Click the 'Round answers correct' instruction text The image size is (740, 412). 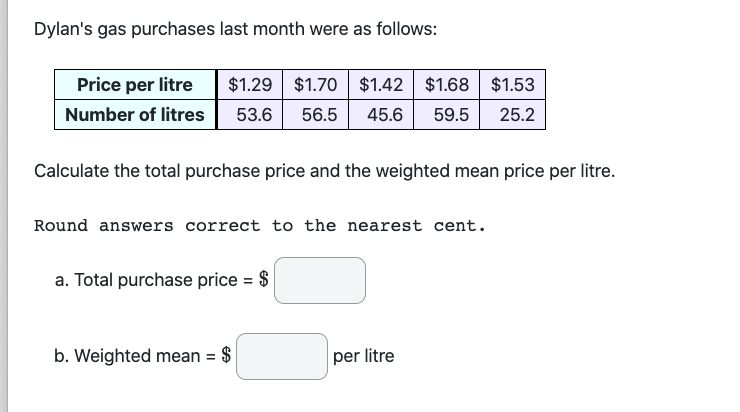(260, 225)
